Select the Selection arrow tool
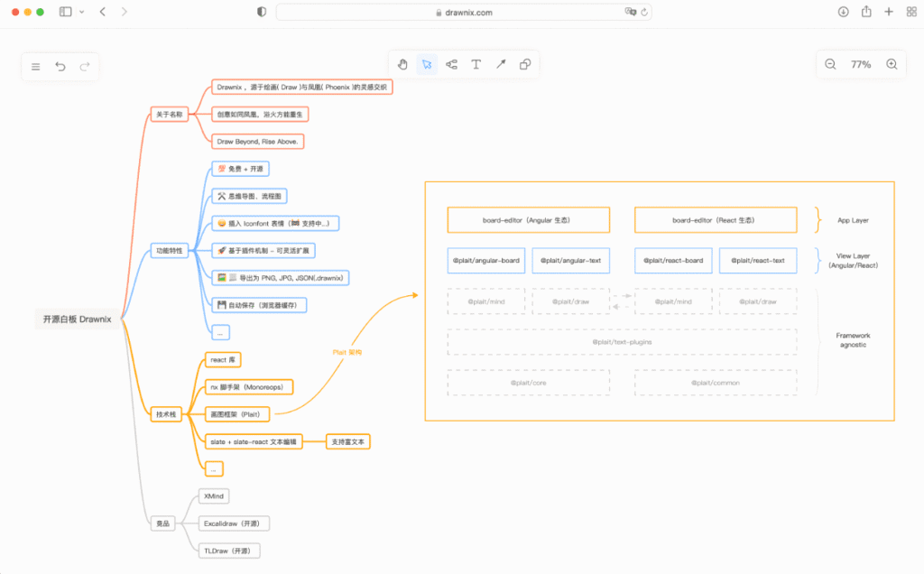Viewport: 924px width, 574px height. tap(427, 64)
